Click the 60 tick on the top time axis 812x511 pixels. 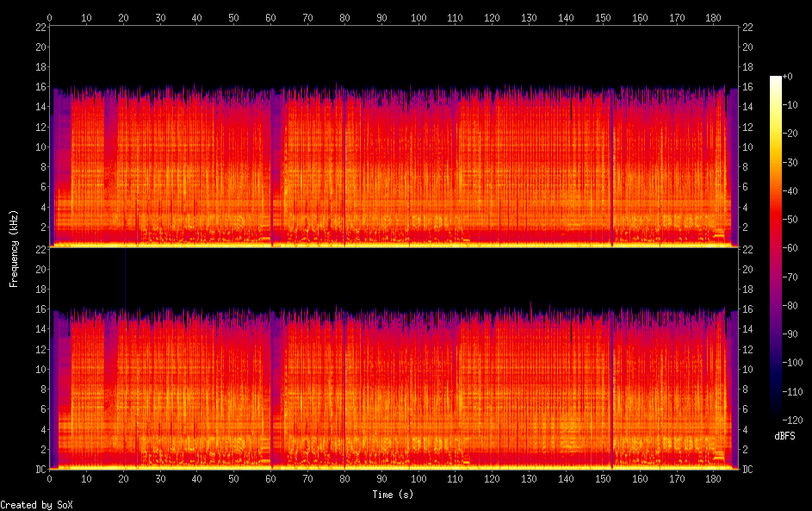[x=271, y=17]
